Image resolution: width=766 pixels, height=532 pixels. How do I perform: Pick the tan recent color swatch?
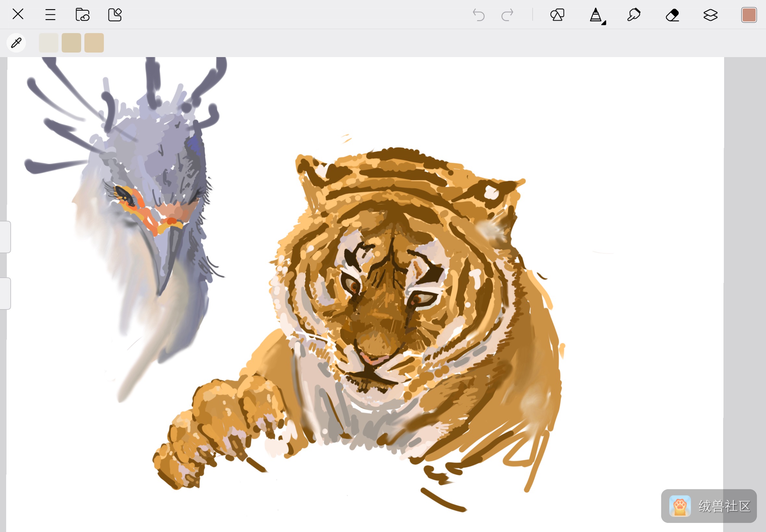(x=94, y=43)
